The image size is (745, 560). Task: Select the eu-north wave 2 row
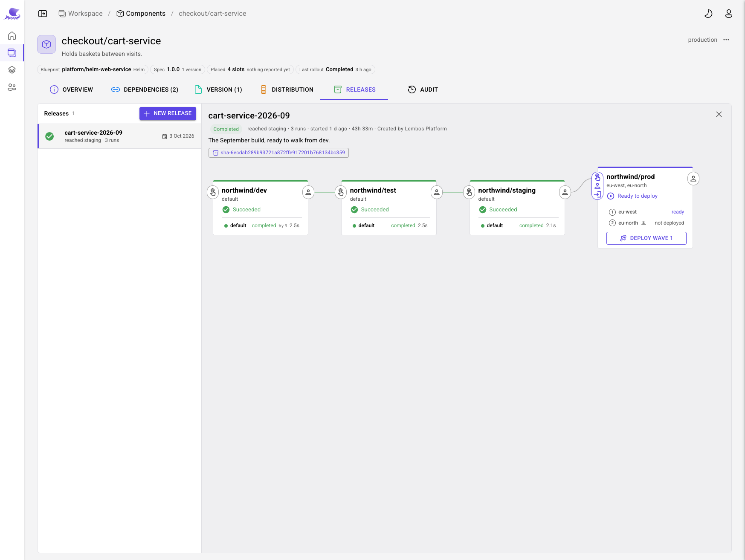coord(646,223)
